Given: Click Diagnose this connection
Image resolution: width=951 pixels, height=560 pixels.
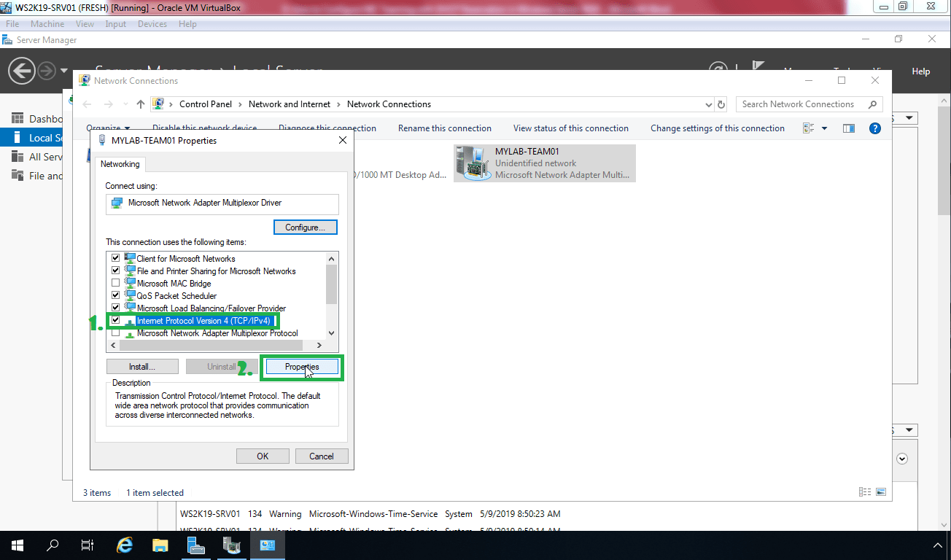Looking at the screenshot, I should click(327, 128).
